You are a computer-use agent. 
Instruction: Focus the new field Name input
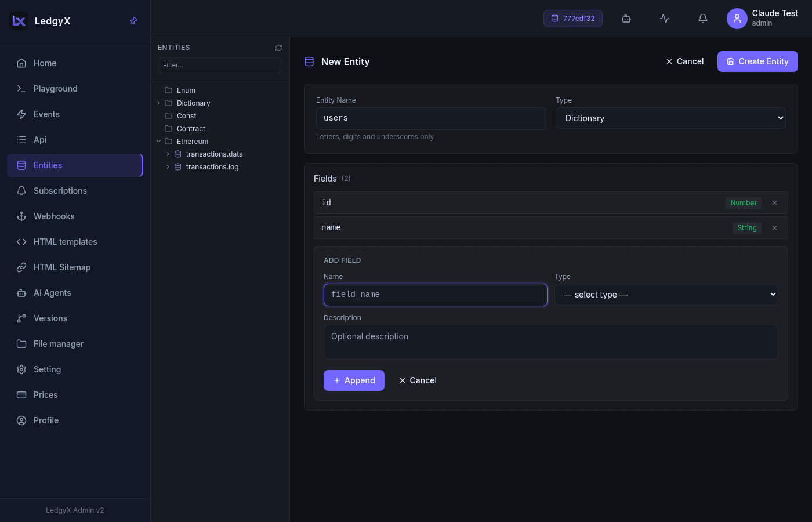click(436, 295)
